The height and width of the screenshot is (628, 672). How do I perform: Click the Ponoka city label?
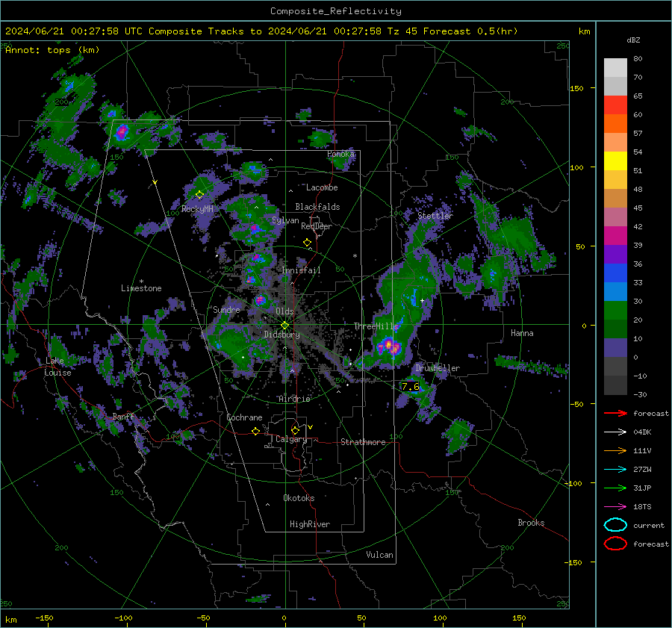[x=340, y=154]
